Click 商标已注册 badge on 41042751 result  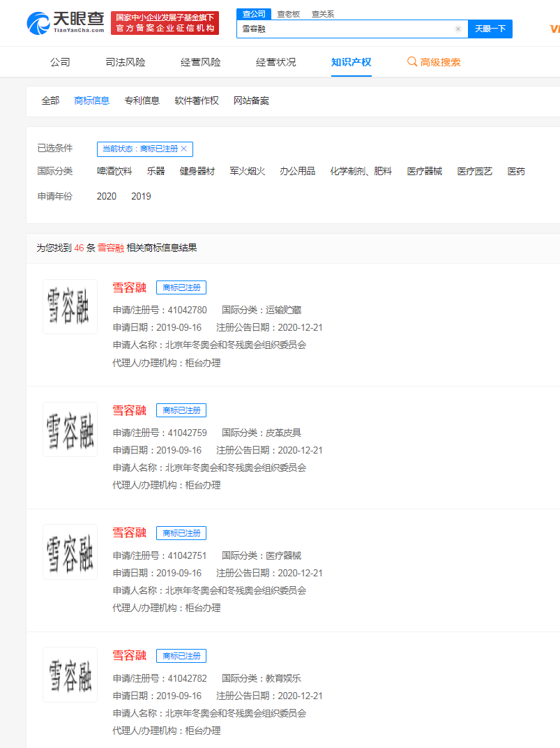[x=181, y=533]
